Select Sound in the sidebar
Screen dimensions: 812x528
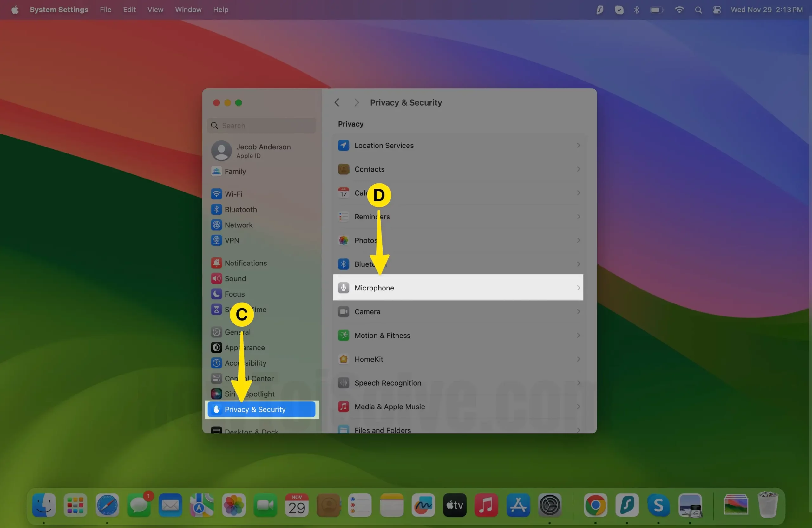[x=235, y=278]
